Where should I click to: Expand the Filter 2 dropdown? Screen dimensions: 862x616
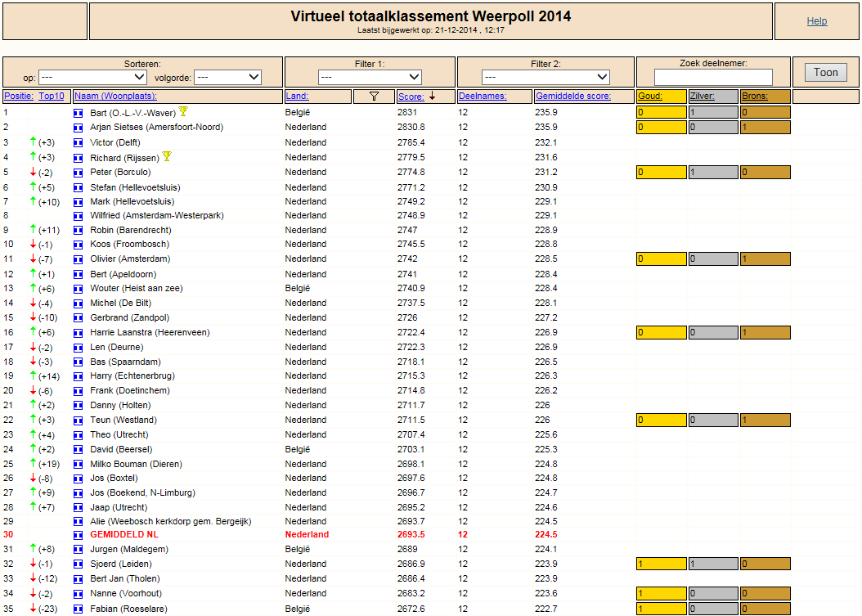pos(545,77)
